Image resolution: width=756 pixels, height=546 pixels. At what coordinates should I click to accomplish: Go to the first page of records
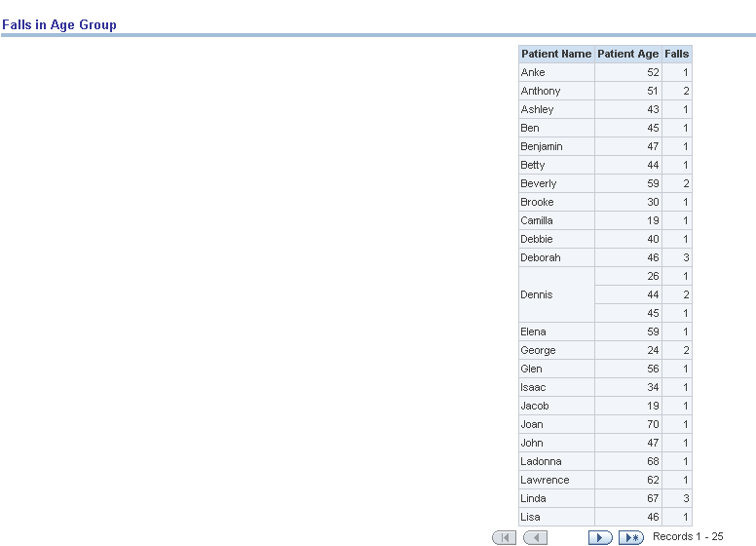pyautogui.click(x=504, y=537)
